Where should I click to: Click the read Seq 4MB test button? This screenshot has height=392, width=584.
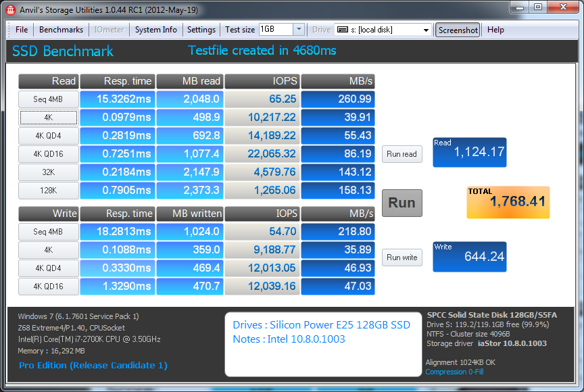coord(49,99)
